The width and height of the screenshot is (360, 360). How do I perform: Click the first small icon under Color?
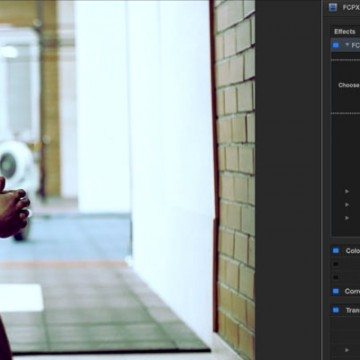click(x=336, y=264)
